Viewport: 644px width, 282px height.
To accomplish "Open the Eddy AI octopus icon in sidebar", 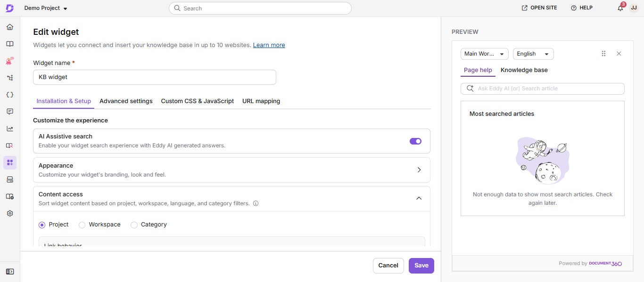I will pyautogui.click(x=10, y=61).
